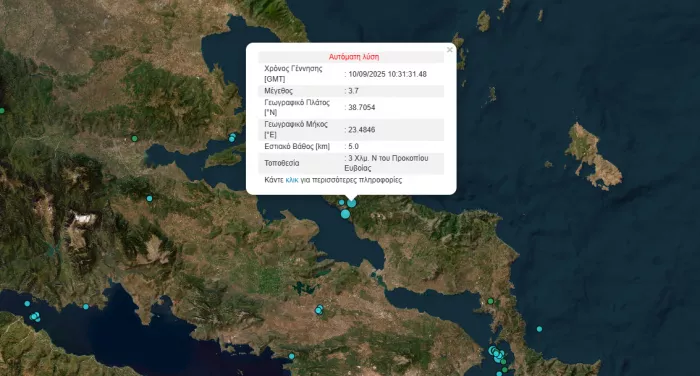
Task: Select the latitude value 38.7054
Action: (362, 107)
